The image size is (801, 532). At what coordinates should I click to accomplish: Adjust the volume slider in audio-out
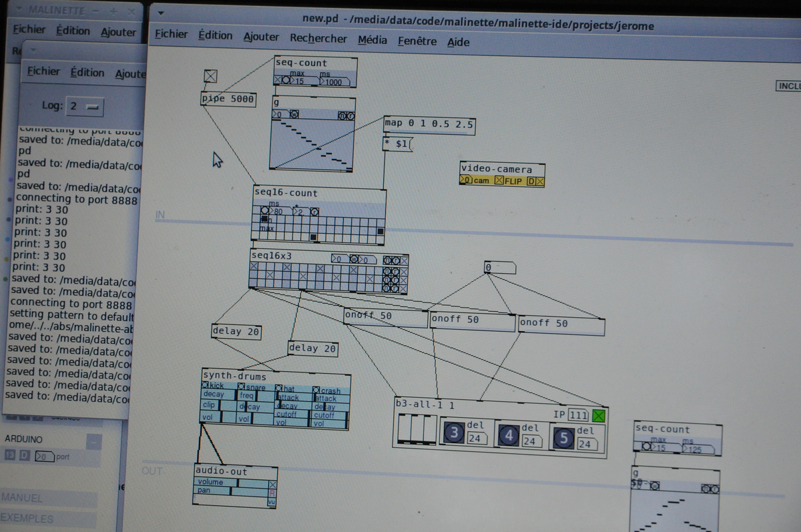232,482
